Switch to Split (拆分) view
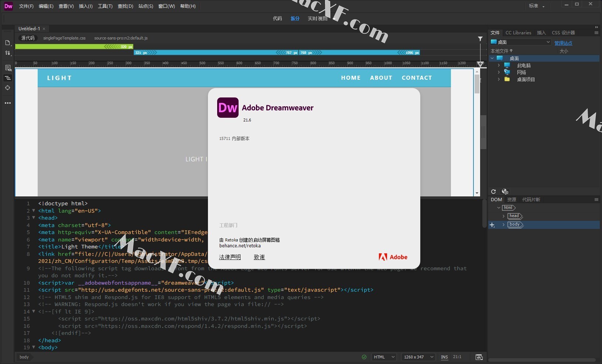The image size is (602, 364). (295, 18)
